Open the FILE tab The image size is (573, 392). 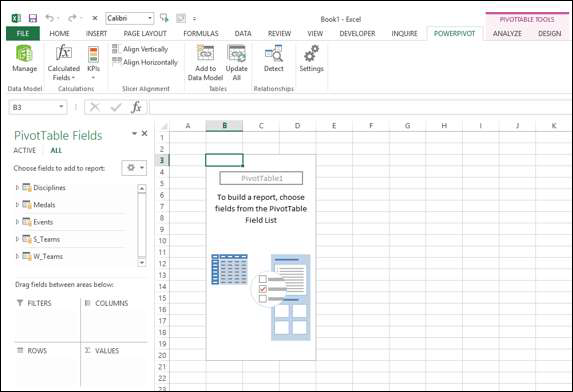(23, 34)
